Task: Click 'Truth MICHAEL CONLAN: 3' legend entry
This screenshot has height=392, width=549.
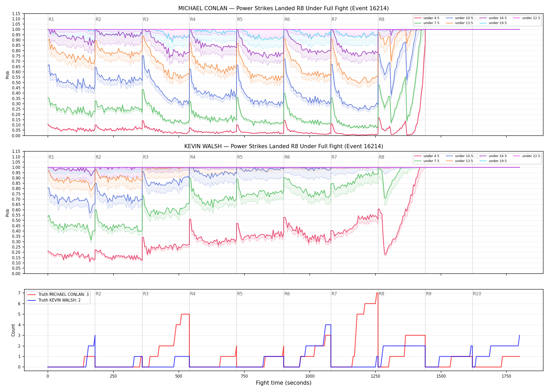Action: click(x=58, y=295)
